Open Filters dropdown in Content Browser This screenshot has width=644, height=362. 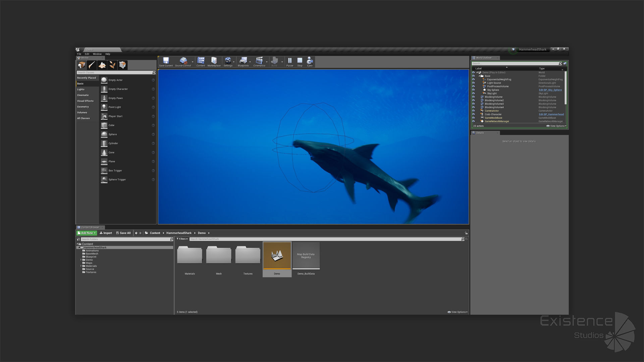tap(182, 239)
